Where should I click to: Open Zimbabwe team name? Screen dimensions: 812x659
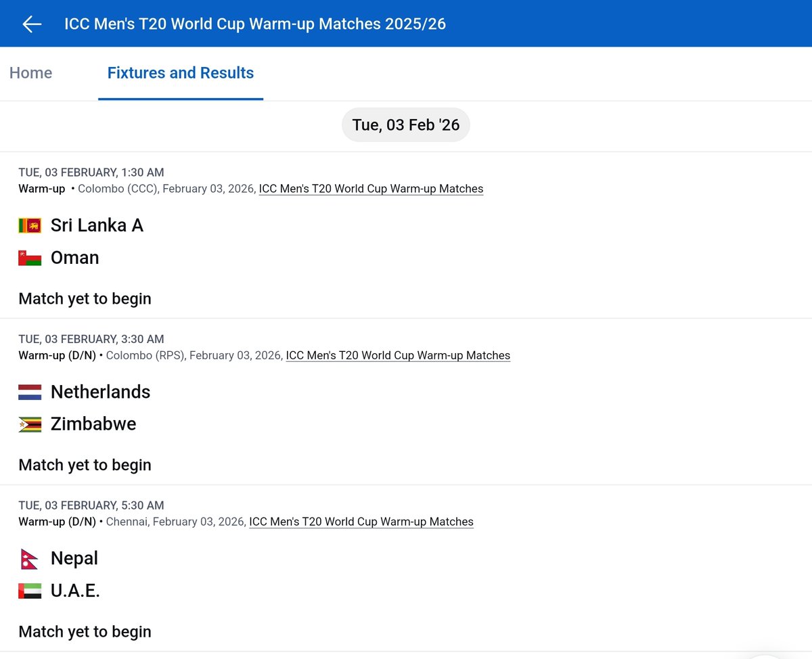pos(93,424)
